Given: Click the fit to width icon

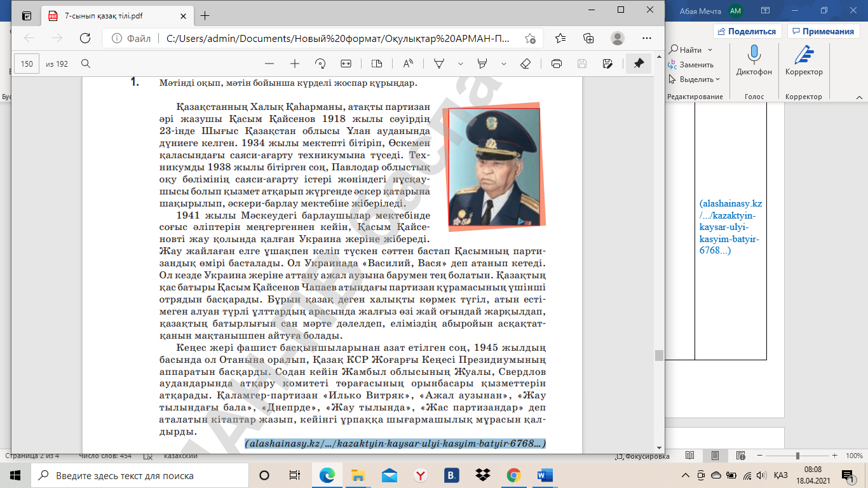Looking at the screenshot, I should point(346,64).
